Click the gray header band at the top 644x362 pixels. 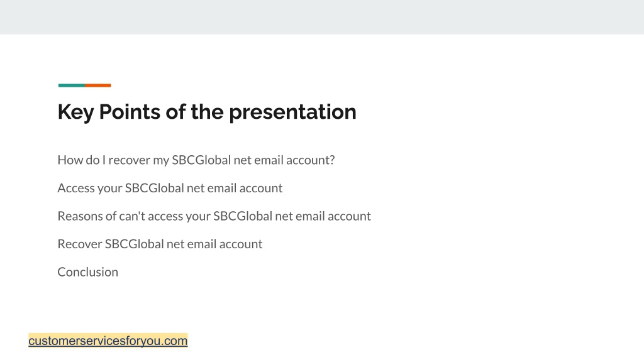click(x=322, y=17)
